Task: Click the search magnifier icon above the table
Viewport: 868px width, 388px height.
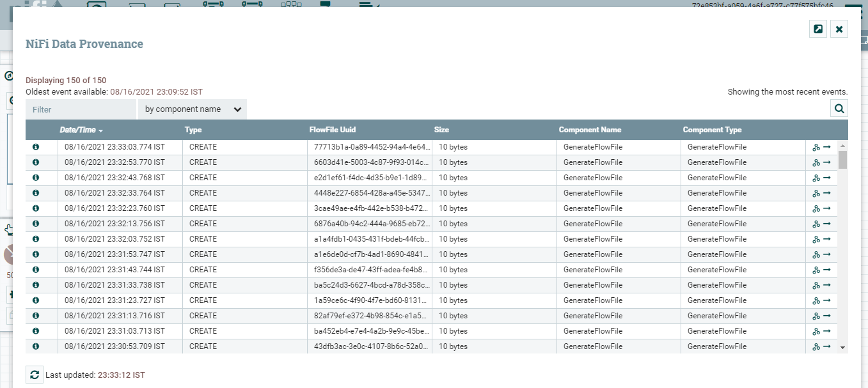Action: 839,109
